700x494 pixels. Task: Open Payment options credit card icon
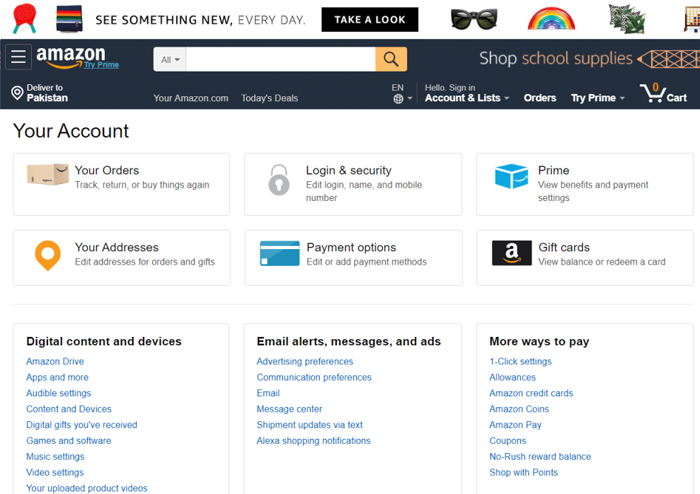coord(279,253)
